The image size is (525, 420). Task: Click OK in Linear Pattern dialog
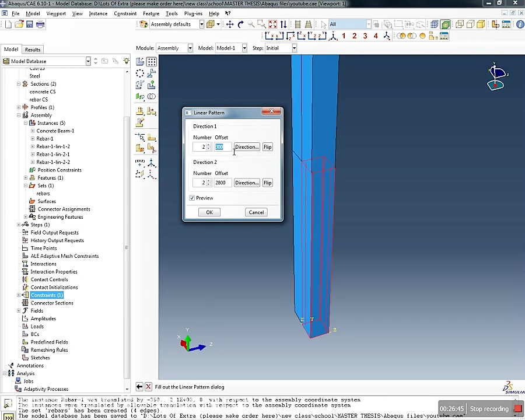click(x=209, y=212)
